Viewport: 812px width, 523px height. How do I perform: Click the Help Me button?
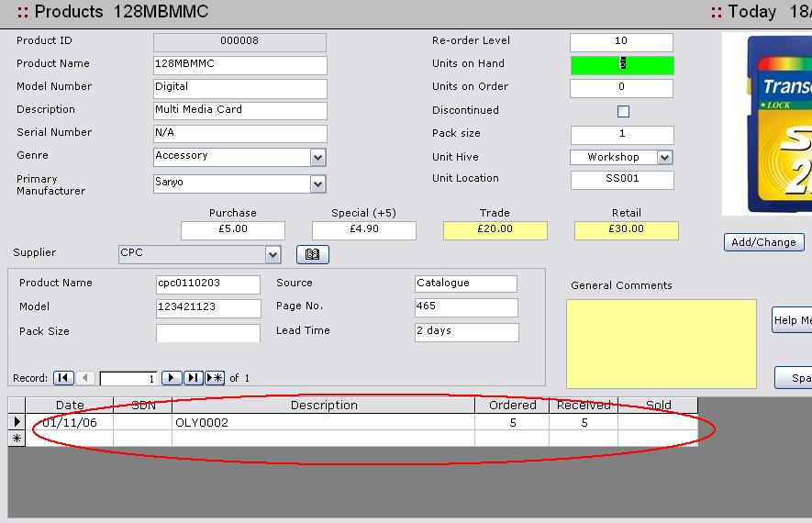pos(792,320)
